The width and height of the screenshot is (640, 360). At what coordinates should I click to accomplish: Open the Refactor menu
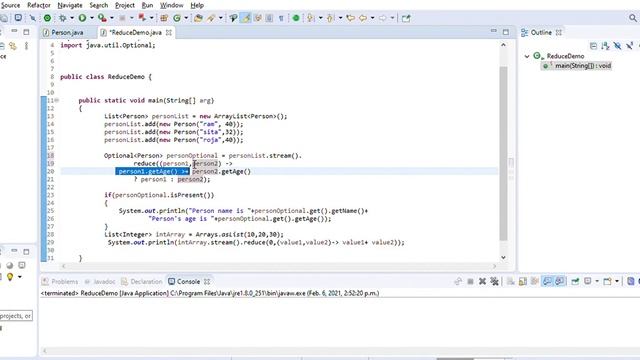[39, 5]
